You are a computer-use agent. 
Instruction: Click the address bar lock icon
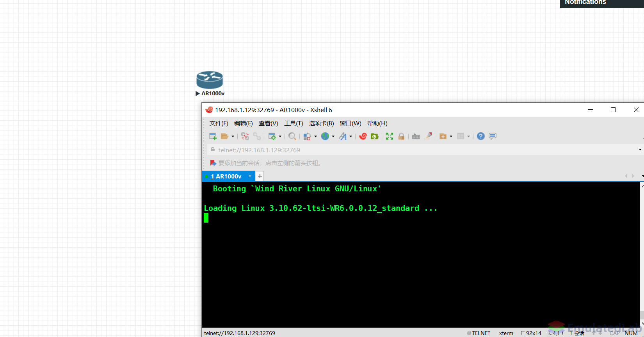[x=213, y=150]
